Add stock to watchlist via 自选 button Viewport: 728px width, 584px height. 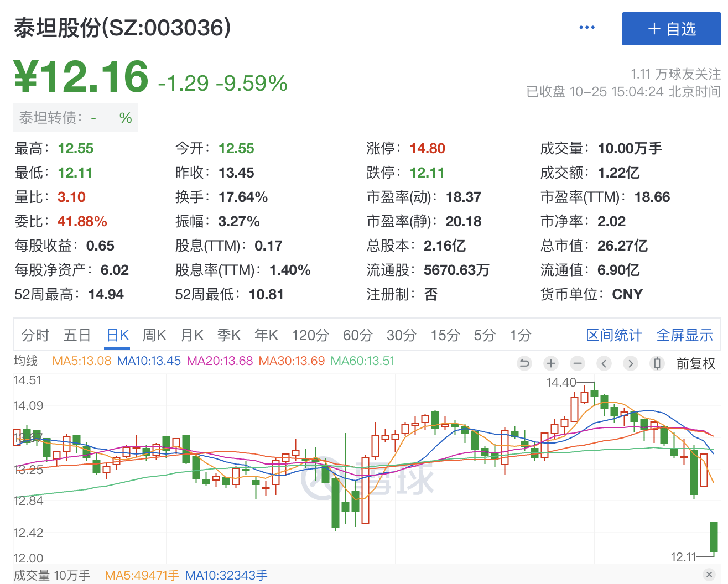(671, 29)
